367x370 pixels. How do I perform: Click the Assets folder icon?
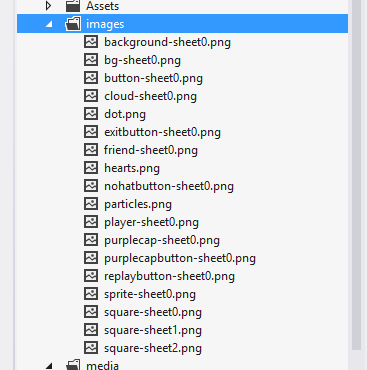(73, 6)
